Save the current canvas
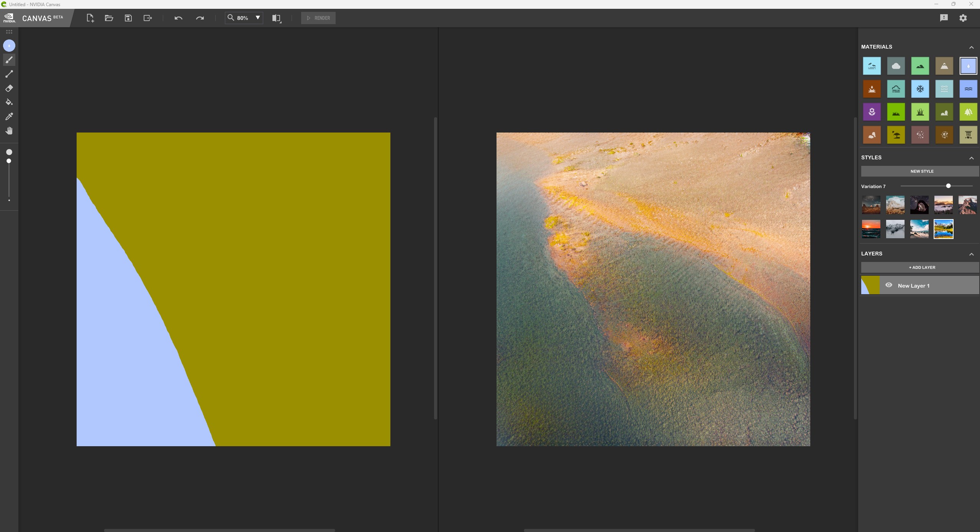The image size is (980, 532). tap(128, 18)
